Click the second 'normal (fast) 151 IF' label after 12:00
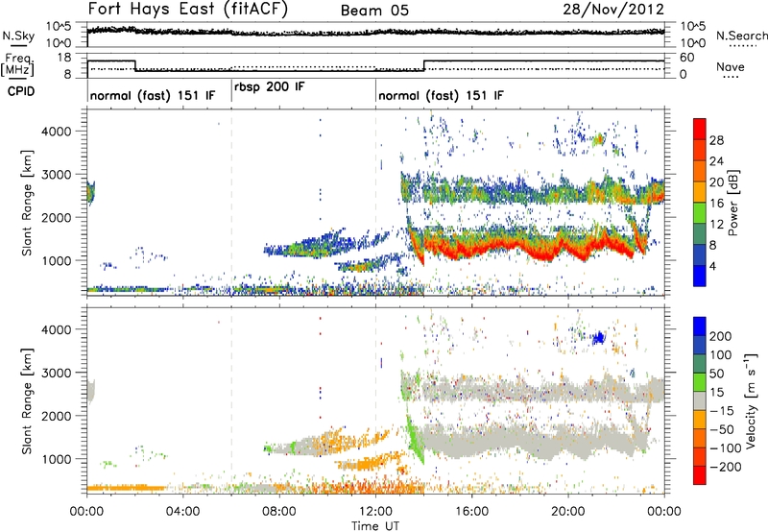Viewport: 768px width, 532px height. point(441,95)
